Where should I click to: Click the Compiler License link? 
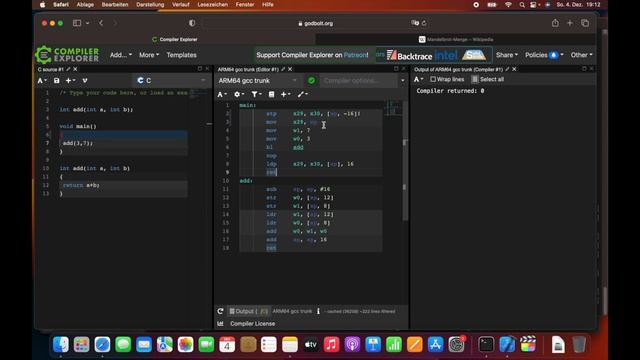(x=253, y=324)
